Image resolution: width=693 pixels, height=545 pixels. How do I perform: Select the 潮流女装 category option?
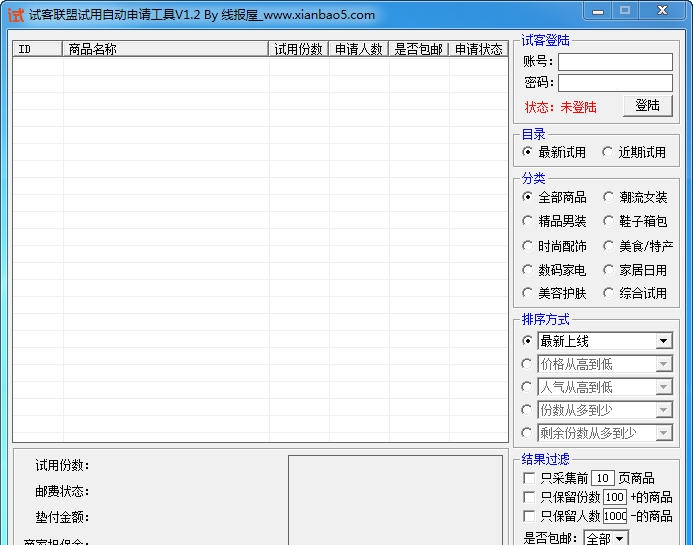click(608, 197)
